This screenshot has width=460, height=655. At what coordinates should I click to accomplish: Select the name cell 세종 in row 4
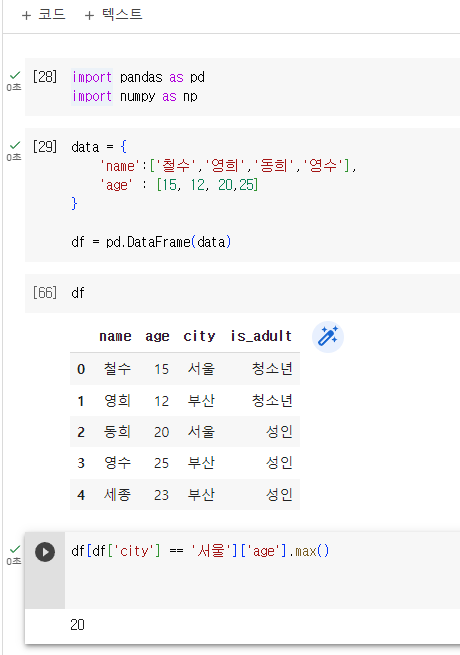click(x=117, y=495)
